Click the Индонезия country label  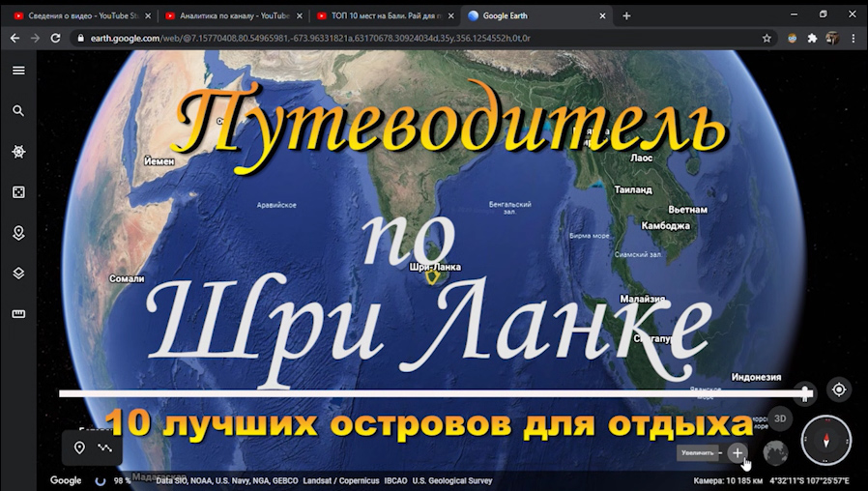(x=756, y=377)
